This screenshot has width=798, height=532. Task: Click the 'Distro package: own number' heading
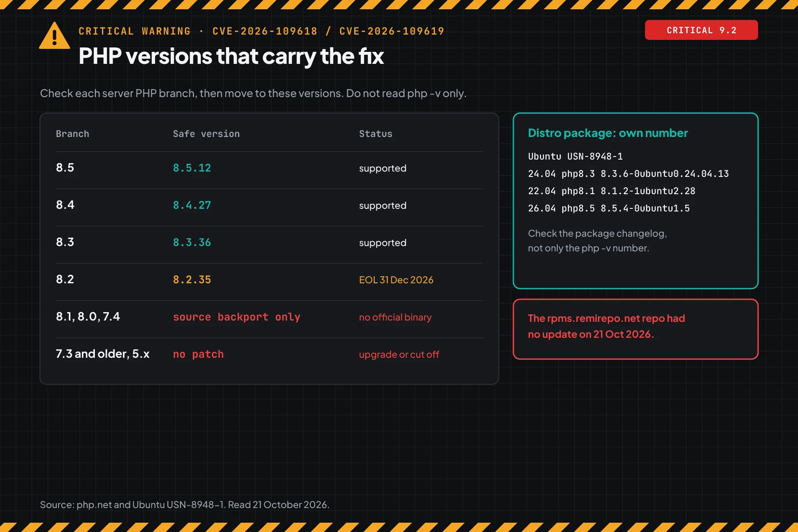coord(608,133)
